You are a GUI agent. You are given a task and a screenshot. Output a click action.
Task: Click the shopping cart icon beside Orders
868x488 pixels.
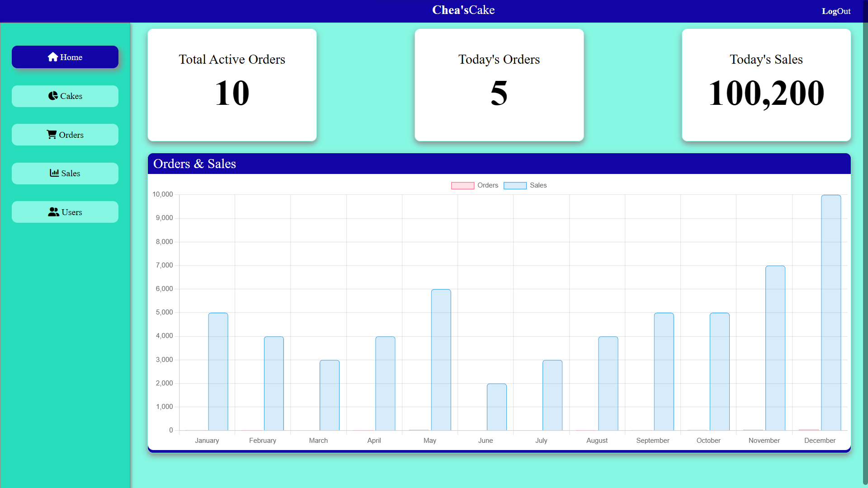point(52,135)
